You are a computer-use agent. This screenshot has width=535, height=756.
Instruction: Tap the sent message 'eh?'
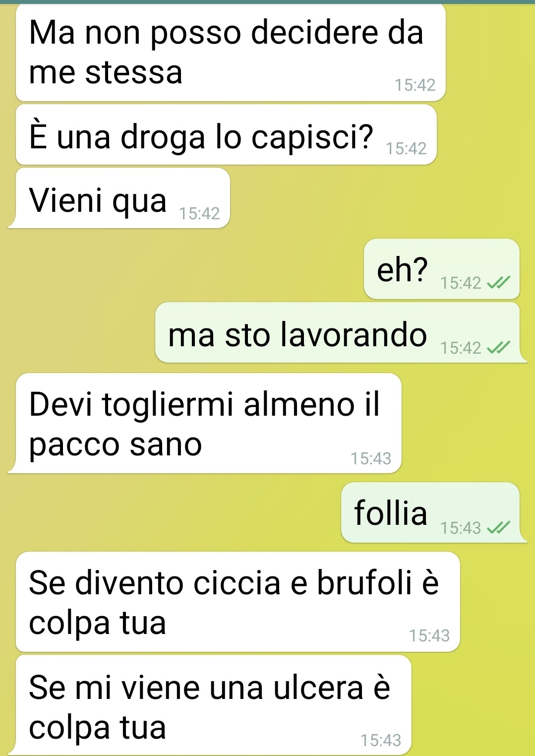(442, 269)
